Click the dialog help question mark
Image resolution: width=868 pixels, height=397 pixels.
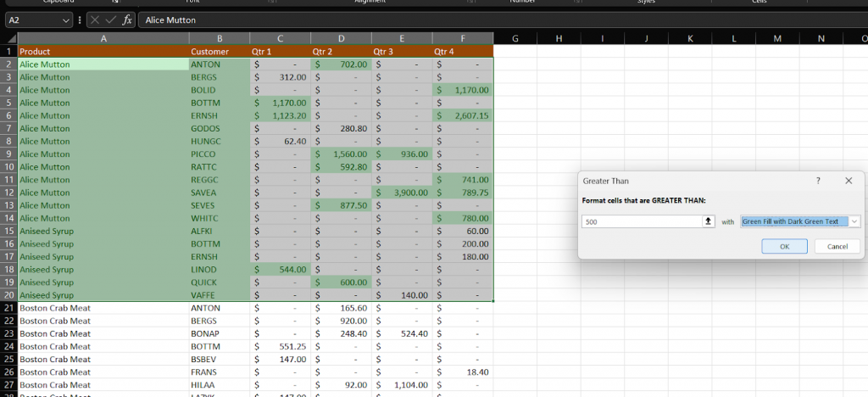tap(818, 181)
